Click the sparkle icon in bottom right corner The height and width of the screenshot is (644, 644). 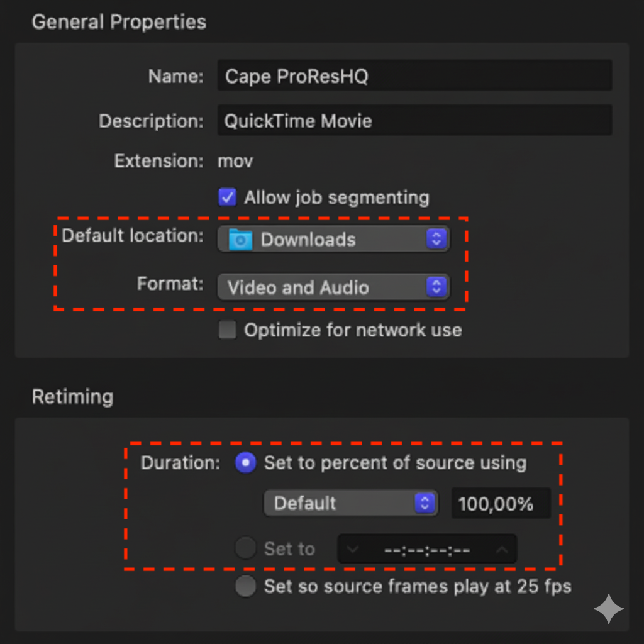tap(608, 609)
